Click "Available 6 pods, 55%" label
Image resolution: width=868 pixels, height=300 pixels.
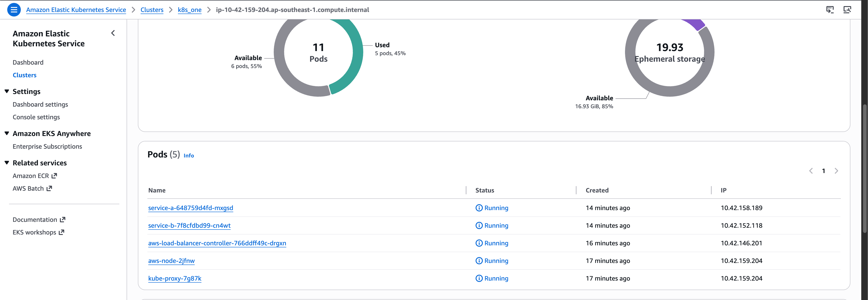click(247, 62)
